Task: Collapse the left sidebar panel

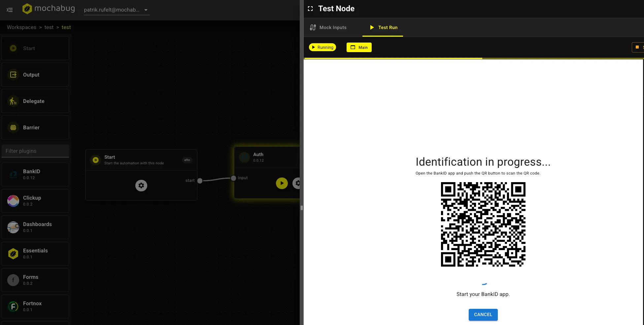Action: (10, 10)
